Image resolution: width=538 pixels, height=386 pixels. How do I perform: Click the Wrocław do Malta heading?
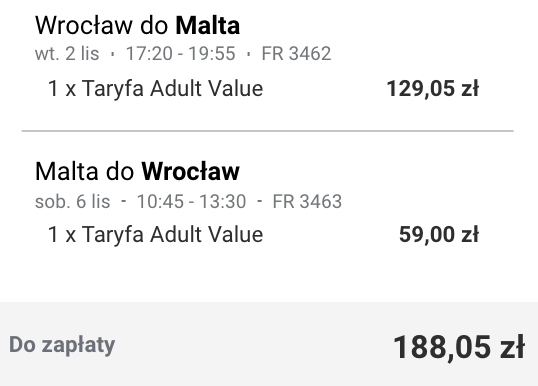pyautogui.click(x=137, y=25)
